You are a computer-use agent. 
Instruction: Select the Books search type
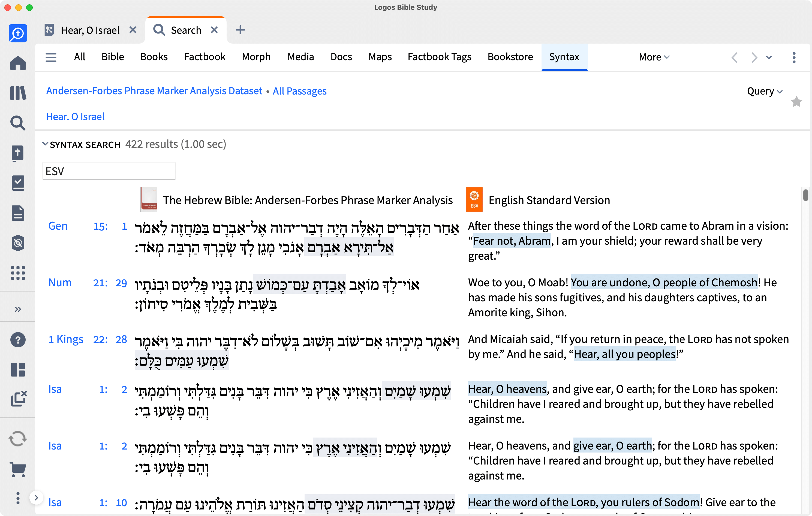pos(154,57)
